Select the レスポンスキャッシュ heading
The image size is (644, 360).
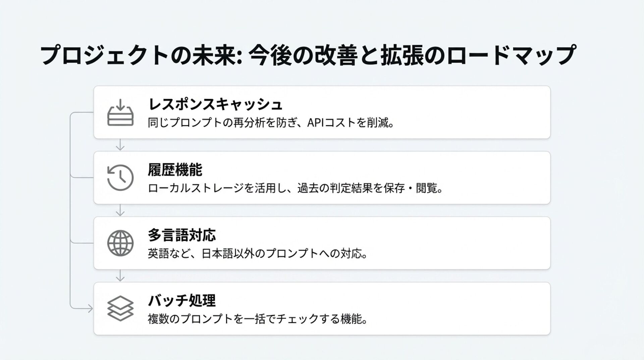point(215,104)
